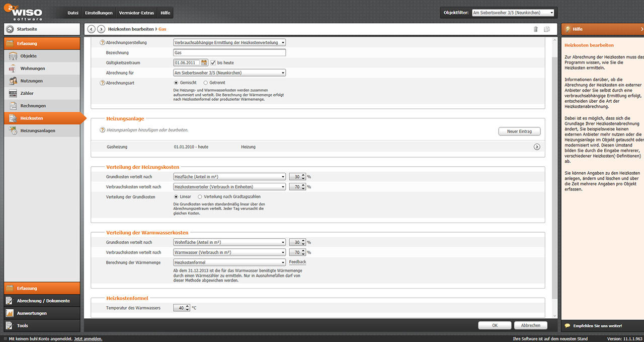
Task: Adjust the Temperatur des Warmwassers stepper
Action: click(188, 308)
